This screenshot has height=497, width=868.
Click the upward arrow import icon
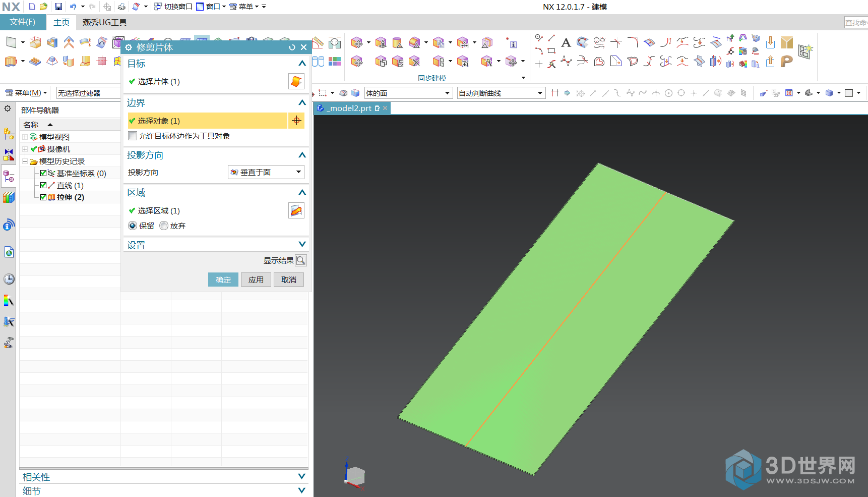(770, 62)
